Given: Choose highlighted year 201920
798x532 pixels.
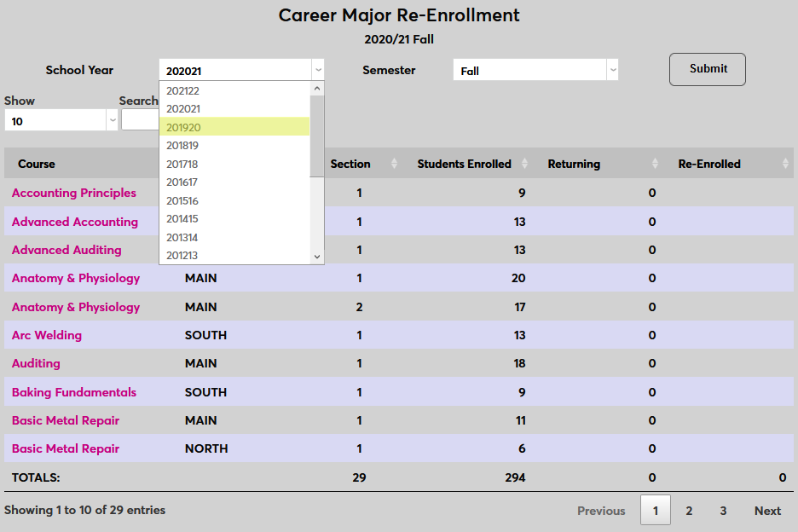Looking at the screenshot, I should tap(234, 127).
